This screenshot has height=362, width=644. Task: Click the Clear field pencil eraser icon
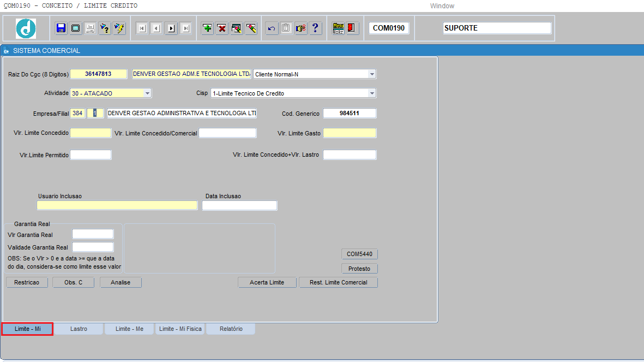[x=251, y=28]
